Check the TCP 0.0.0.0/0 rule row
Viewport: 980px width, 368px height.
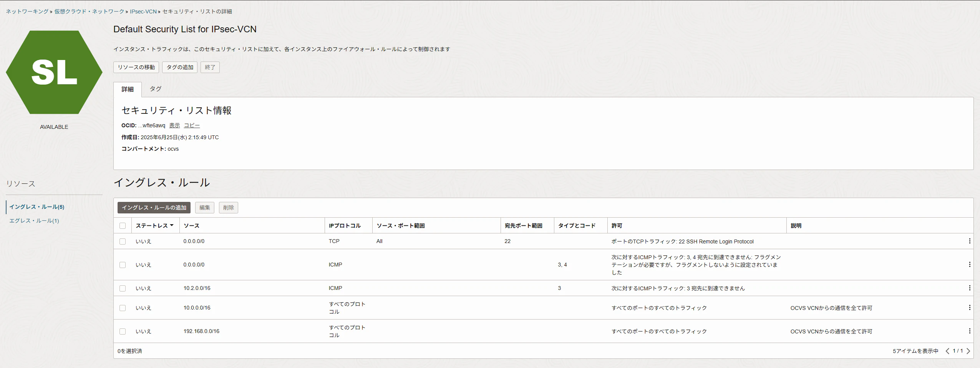[x=123, y=241]
